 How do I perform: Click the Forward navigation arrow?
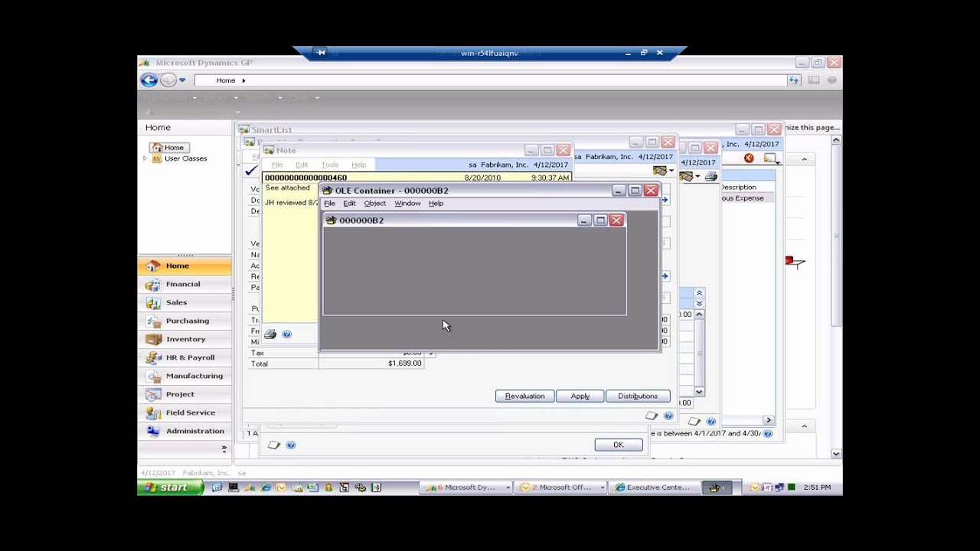(168, 80)
